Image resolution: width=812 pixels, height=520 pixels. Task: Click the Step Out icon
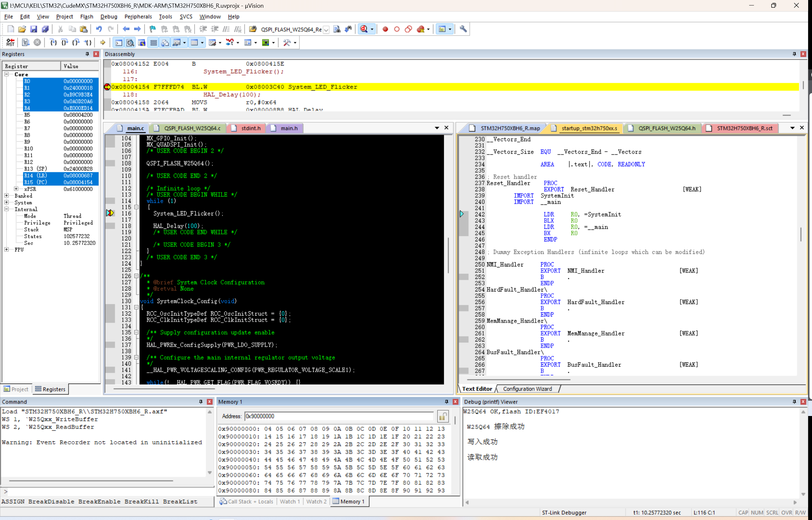76,43
